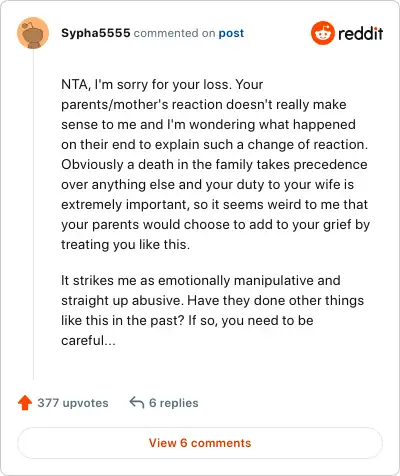Click the gray 'commented on' text
The height and width of the screenshot is (476, 400).
point(174,33)
